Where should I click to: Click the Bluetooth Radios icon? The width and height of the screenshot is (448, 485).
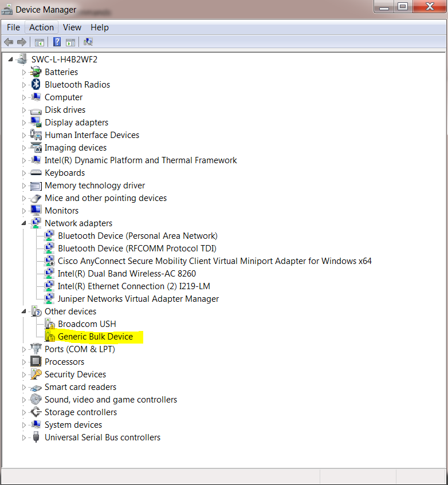[x=36, y=84]
